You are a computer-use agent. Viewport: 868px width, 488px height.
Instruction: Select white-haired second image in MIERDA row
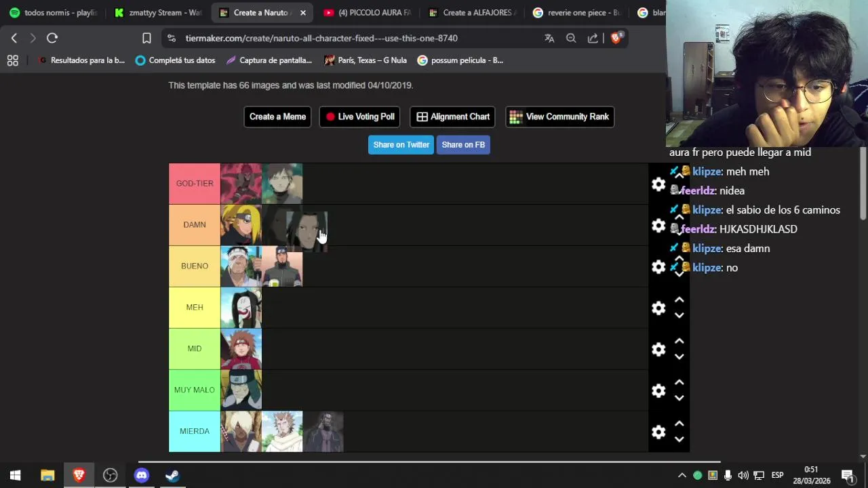[282, 432]
